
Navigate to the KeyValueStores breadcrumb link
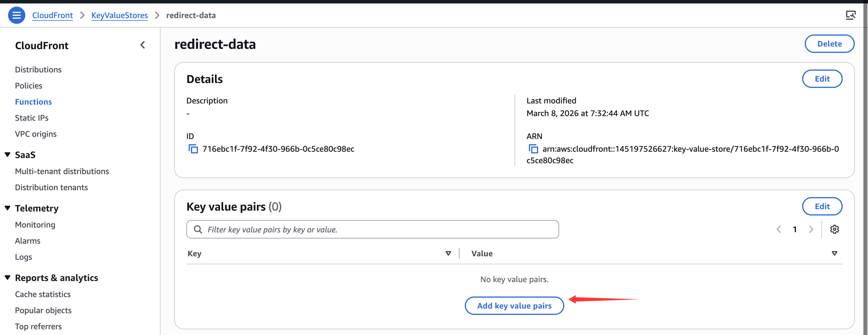pyautogui.click(x=119, y=15)
